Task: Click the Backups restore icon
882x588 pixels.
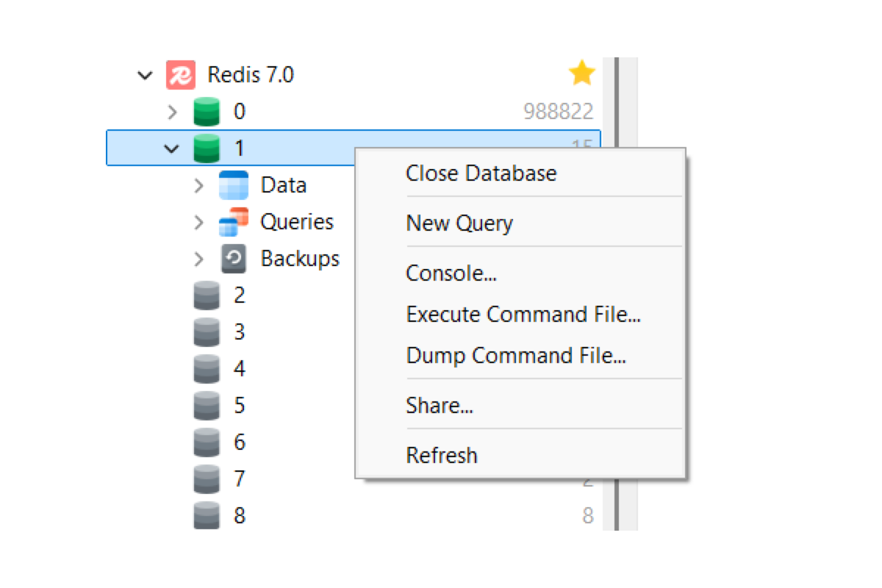Action: 234,259
